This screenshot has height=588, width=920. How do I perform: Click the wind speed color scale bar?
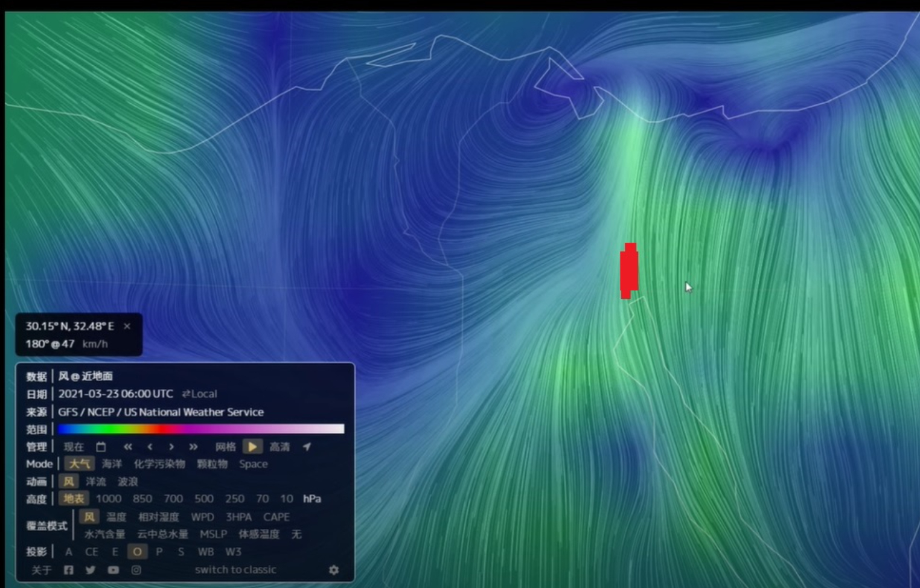pos(201,429)
